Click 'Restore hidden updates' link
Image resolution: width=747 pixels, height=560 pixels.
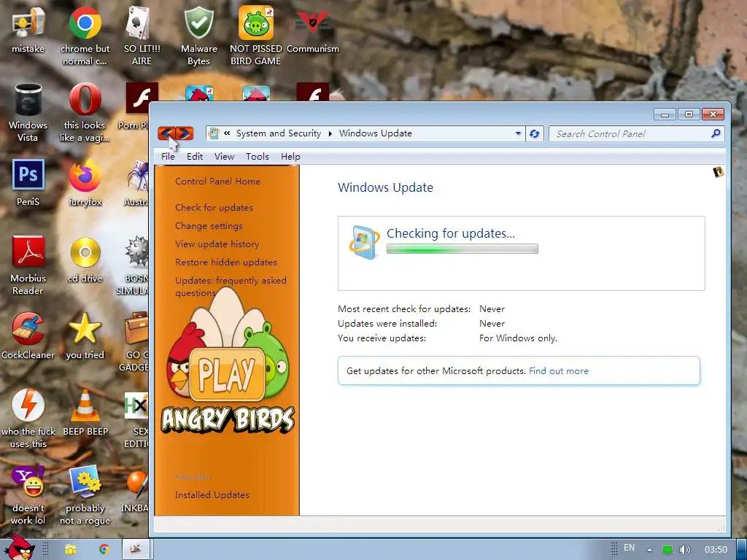click(x=226, y=262)
